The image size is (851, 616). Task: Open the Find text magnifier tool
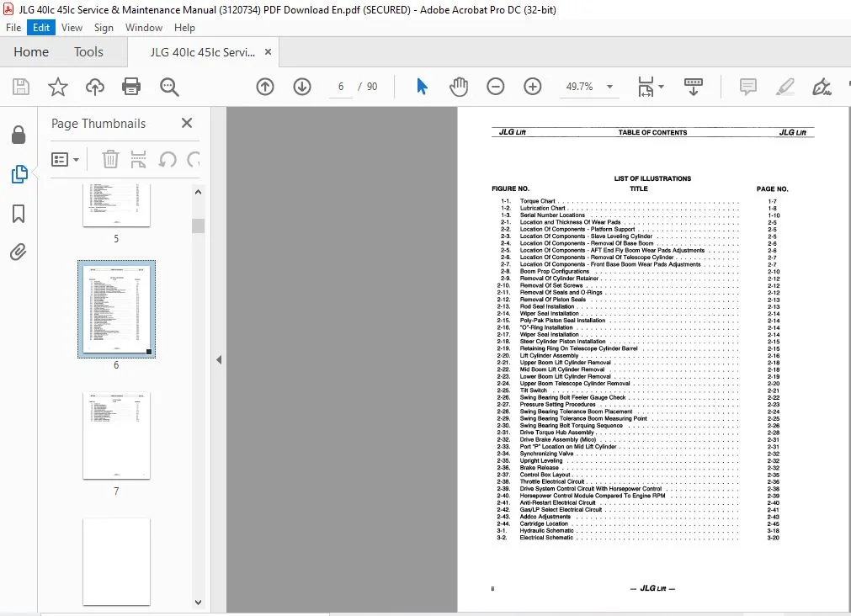click(x=169, y=87)
